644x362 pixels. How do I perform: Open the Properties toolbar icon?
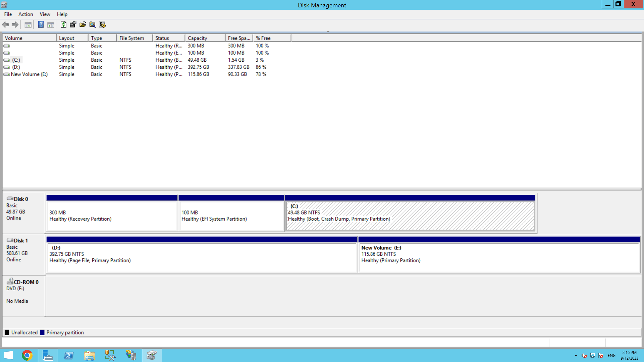pyautogui.click(x=73, y=24)
